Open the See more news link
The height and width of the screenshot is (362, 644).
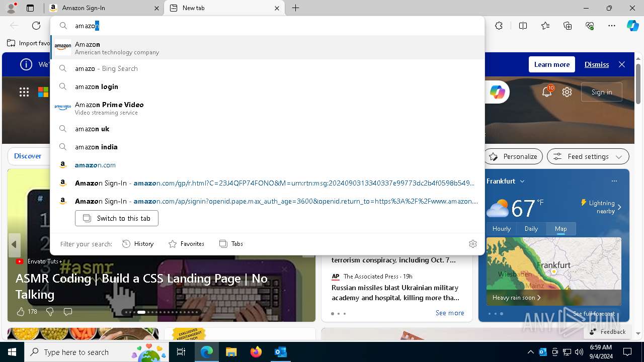point(450,313)
